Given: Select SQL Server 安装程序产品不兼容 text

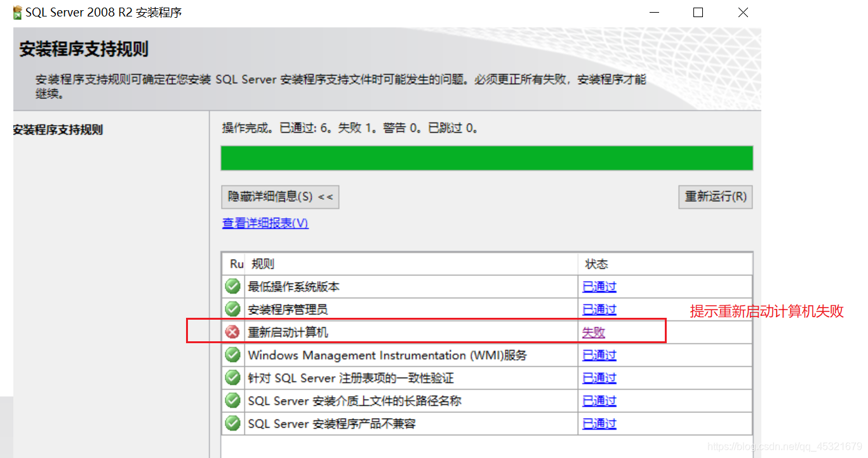Looking at the screenshot, I should click(331, 424).
